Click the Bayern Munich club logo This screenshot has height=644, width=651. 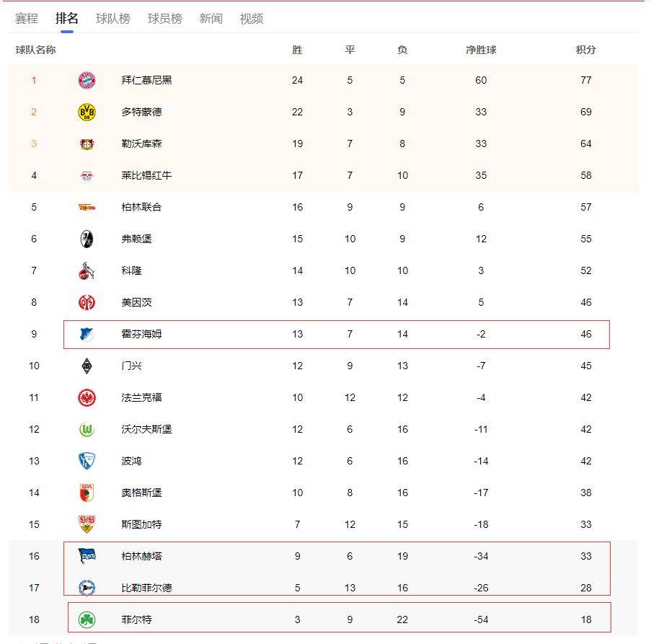click(x=87, y=80)
